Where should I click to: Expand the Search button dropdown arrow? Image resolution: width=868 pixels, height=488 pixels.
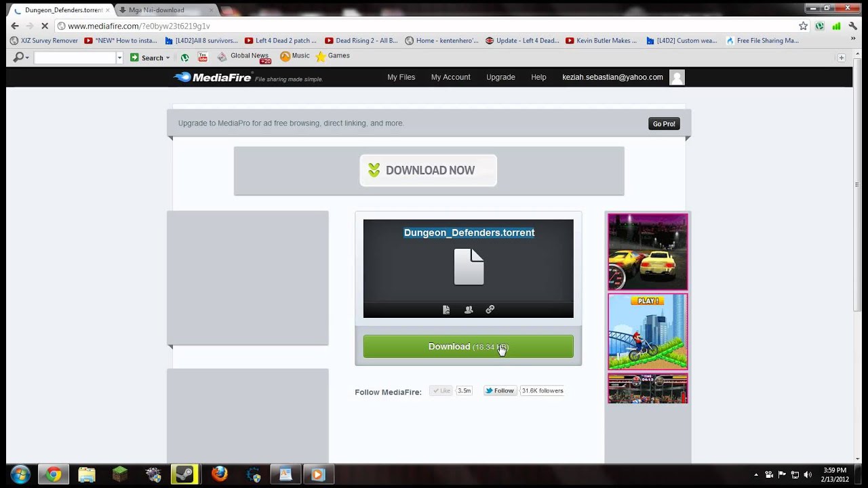pyautogui.click(x=168, y=58)
